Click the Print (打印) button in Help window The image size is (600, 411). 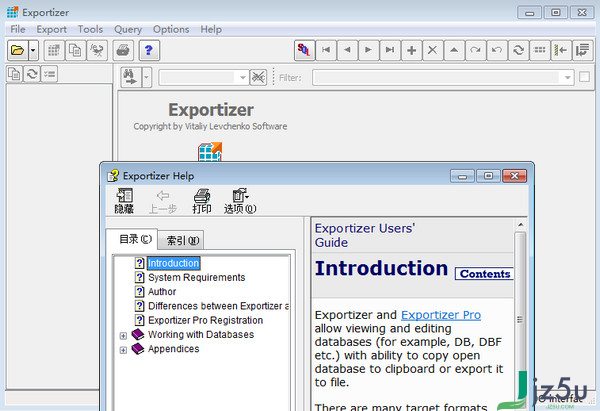coord(202,201)
